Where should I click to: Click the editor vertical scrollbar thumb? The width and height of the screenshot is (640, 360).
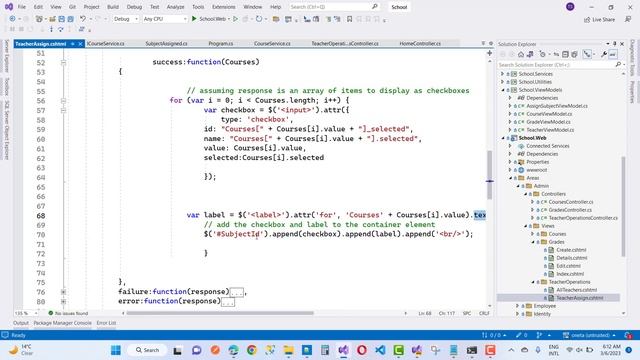(489, 175)
